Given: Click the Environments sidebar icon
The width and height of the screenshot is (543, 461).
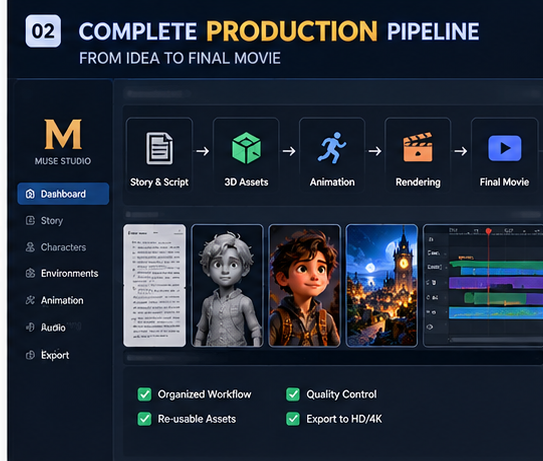Looking at the screenshot, I should (x=30, y=273).
